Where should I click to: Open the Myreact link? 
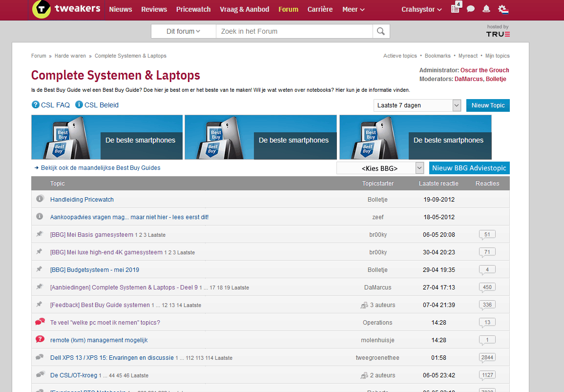(468, 56)
